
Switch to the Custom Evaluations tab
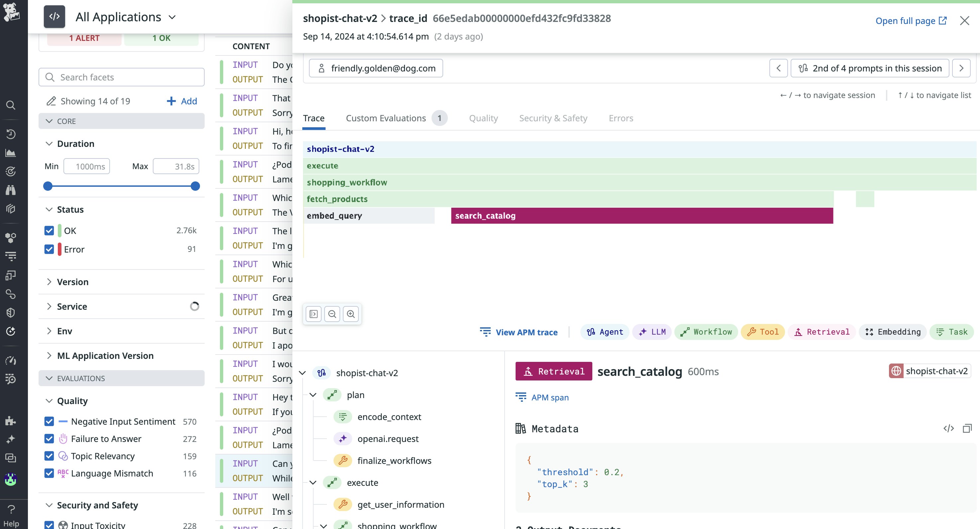point(386,118)
